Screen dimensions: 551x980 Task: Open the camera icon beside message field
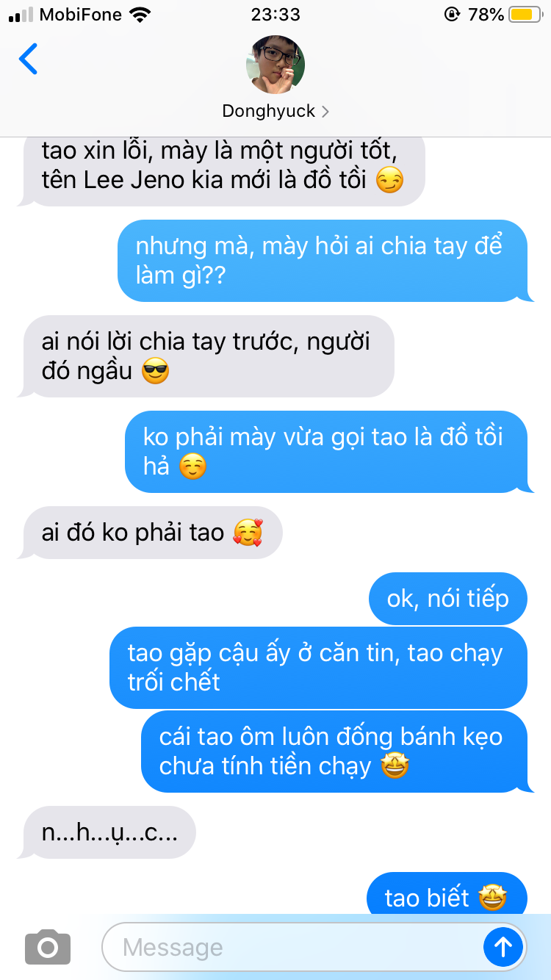[x=48, y=947]
